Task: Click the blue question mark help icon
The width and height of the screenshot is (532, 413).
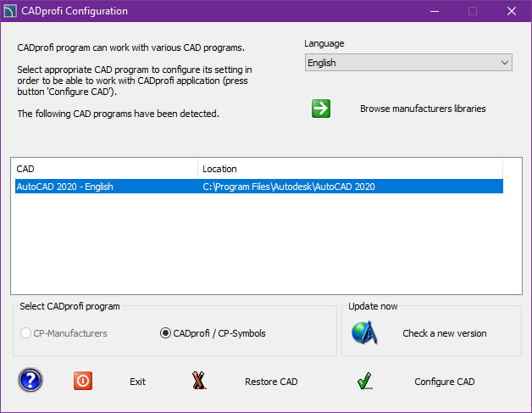Action: point(30,380)
